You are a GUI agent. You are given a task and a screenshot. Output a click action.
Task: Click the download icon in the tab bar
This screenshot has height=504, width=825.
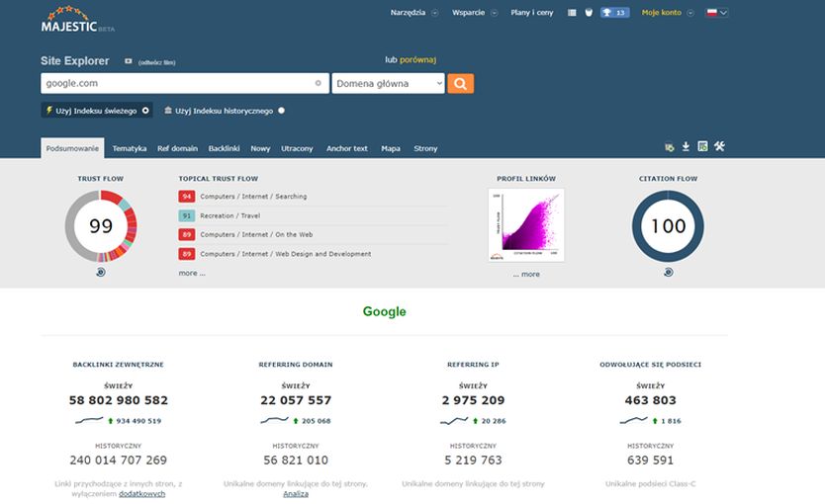click(x=686, y=147)
